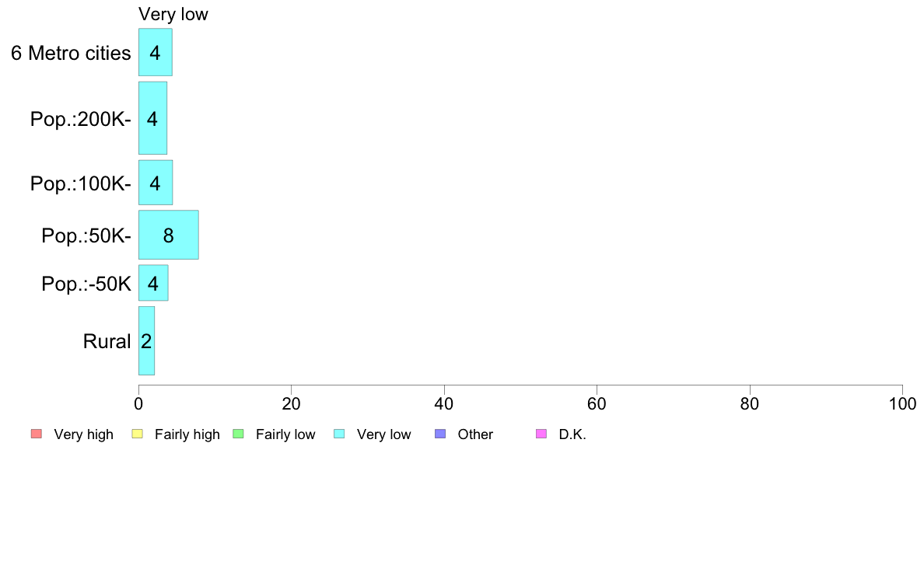Select the Pop.:-50K bar

(x=153, y=283)
